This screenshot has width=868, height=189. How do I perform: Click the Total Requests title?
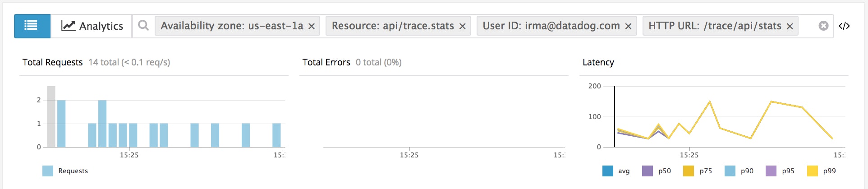53,62
